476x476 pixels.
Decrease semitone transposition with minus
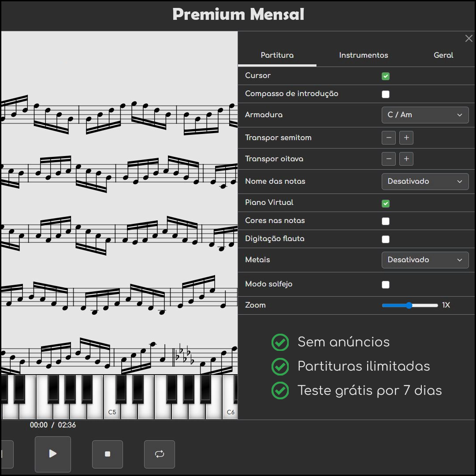click(389, 138)
